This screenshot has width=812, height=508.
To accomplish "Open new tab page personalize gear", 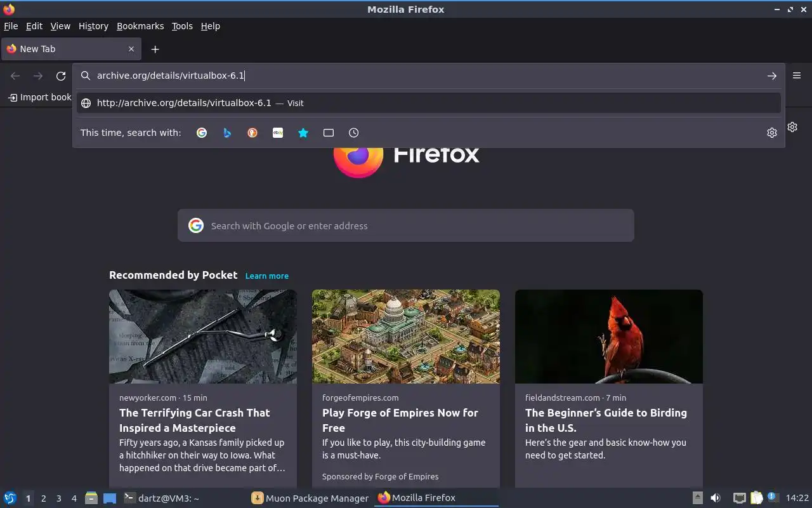I will (x=792, y=127).
